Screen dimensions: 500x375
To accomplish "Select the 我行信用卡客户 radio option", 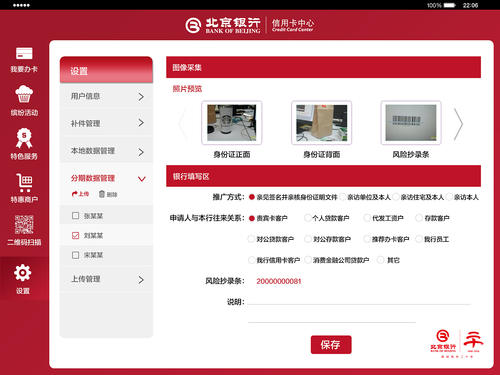I will [x=252, y=260].
